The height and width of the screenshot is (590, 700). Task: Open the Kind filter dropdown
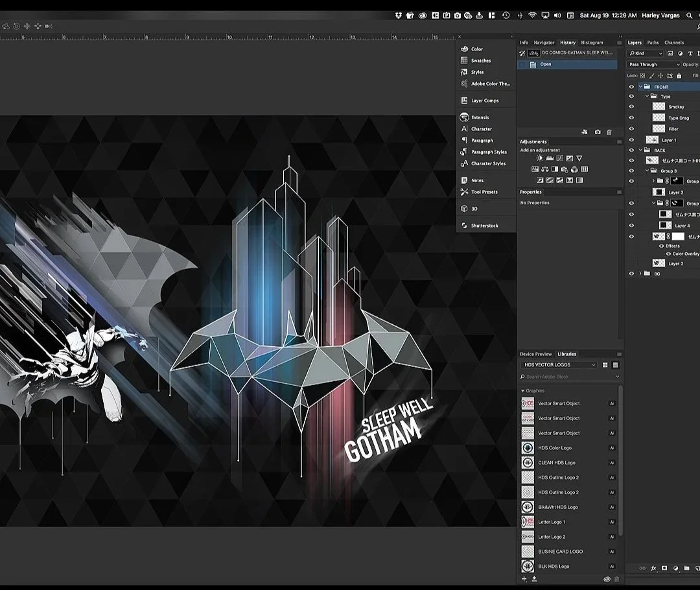pyautogui.click(x=645, y=53)
